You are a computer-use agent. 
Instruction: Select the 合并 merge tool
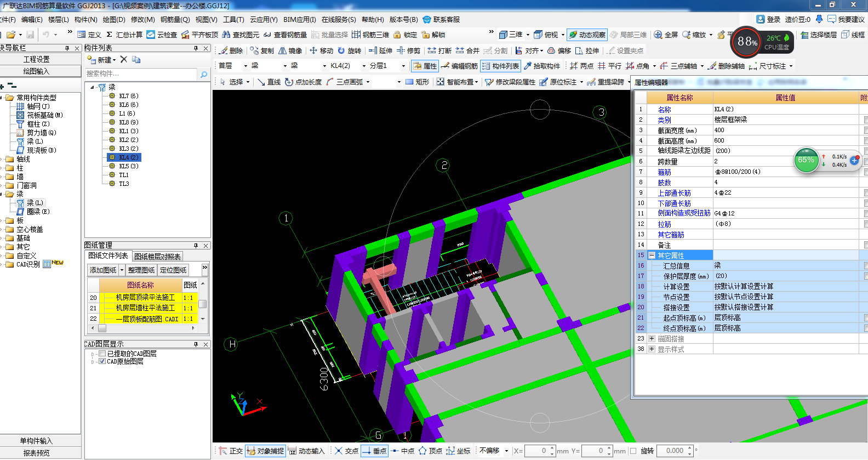(467, 50)
